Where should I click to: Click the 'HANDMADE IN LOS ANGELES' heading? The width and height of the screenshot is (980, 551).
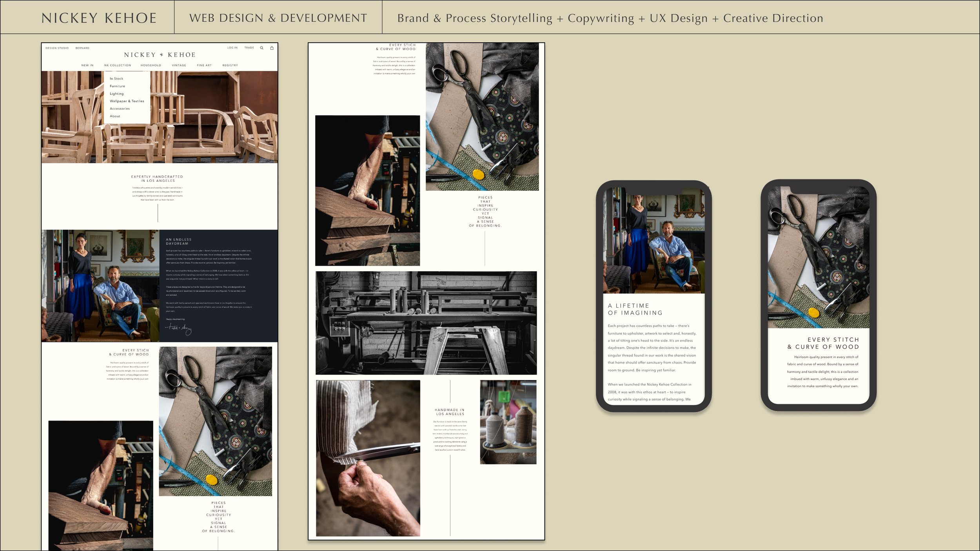point(450,412)
